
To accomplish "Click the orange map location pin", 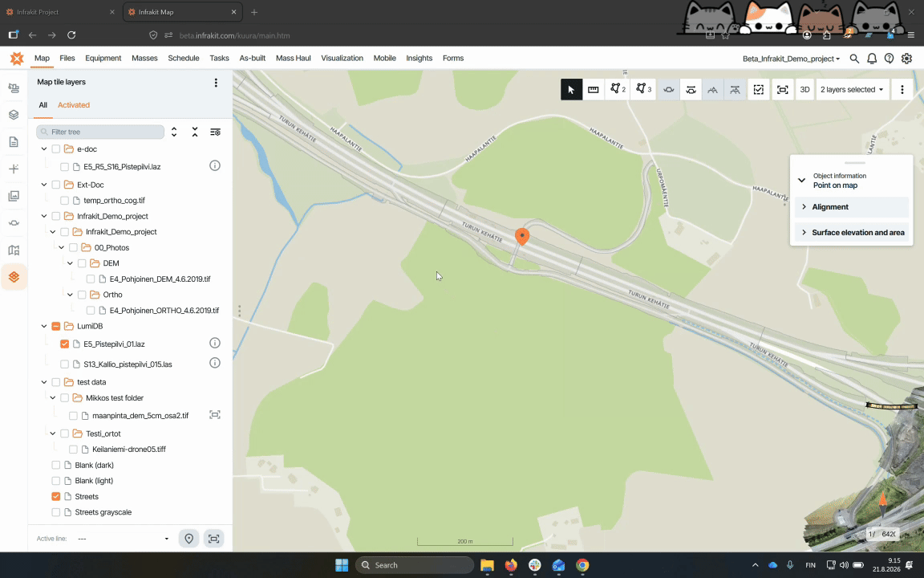I will point(522,236).
